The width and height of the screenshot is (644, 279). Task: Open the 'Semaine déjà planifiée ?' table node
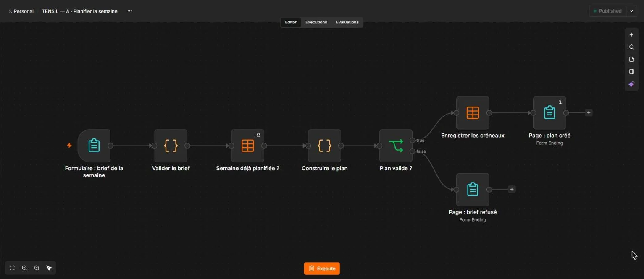[248, 146]
